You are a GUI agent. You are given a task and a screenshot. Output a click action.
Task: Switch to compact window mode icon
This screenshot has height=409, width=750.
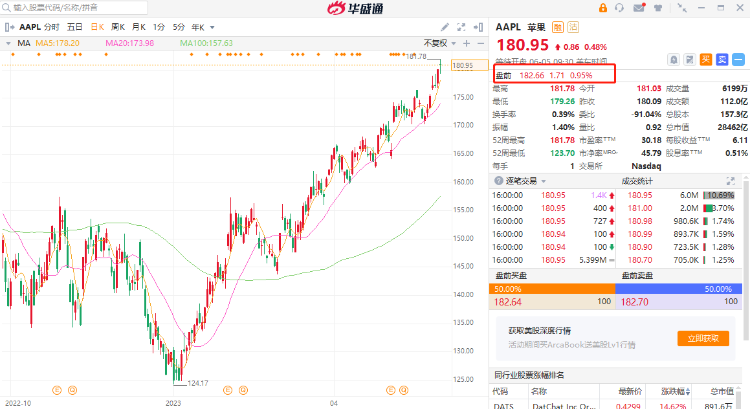point(682,8)
